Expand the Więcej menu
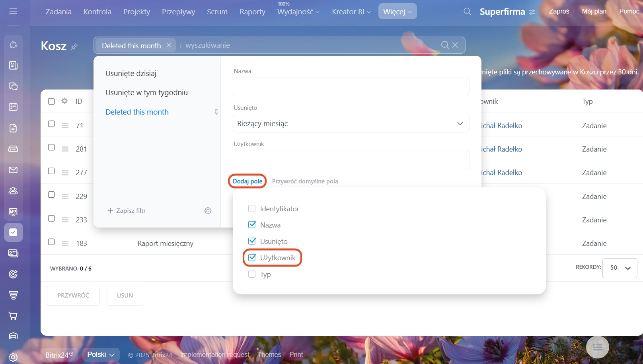This screenshot has width=643, height=364. pos(397,12)
